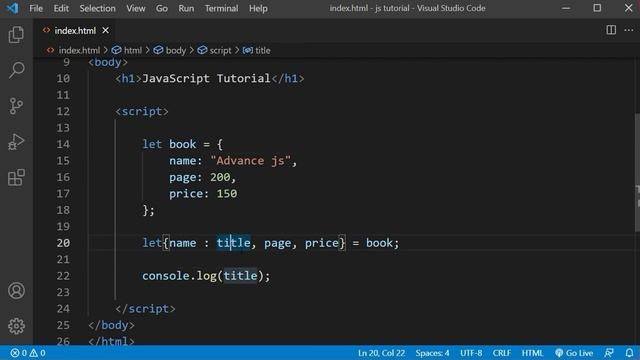Click line number 20 in gutter
This screenshot has height=360, width=640.
(63, 243)
